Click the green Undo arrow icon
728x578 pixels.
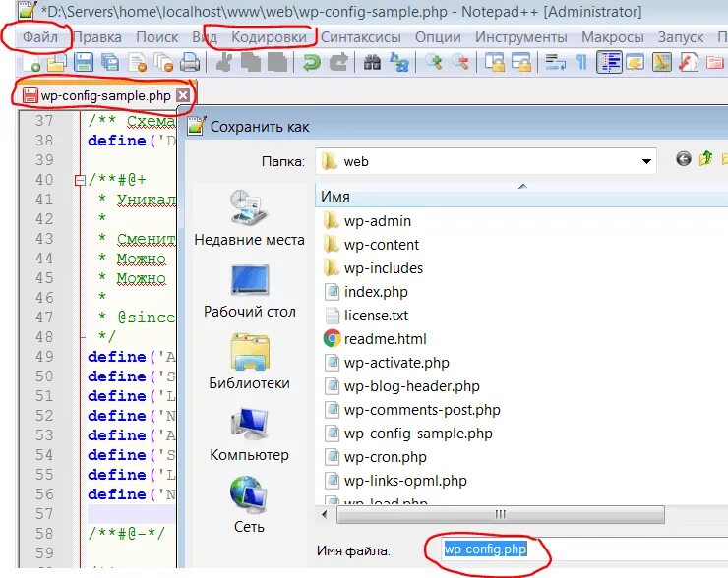[312, 62]
